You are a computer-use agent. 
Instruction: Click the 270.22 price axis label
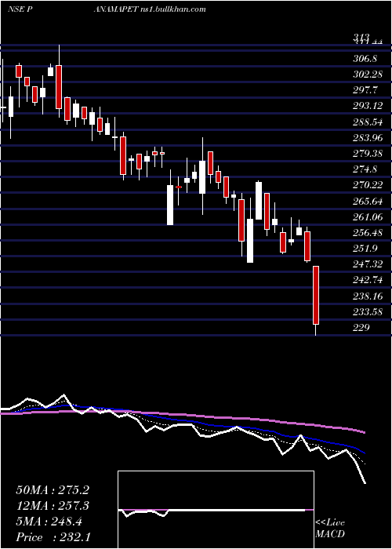pos(368,185)
